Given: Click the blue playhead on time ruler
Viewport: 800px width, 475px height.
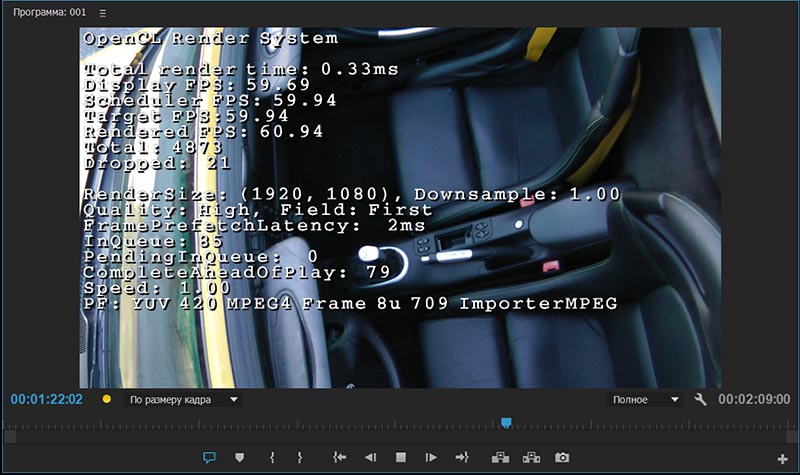Looking at the screenshot, I should pos(506,422).
